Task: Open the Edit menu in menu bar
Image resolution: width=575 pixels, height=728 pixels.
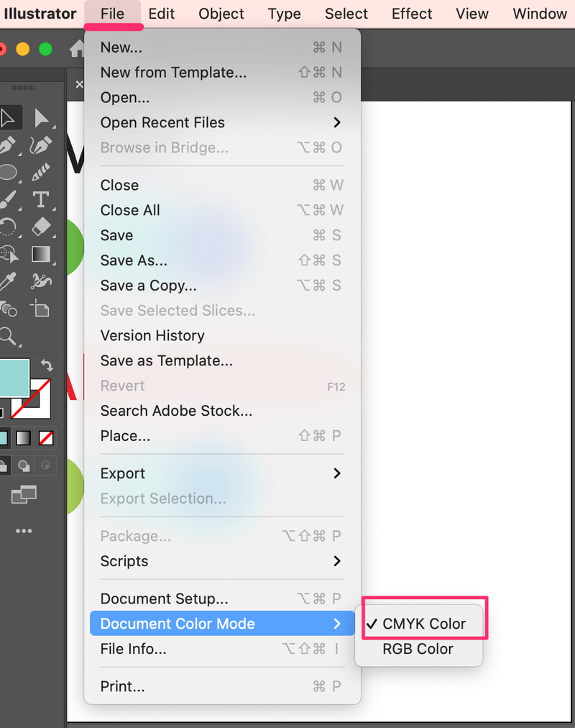Action: [x=161, y=14]
